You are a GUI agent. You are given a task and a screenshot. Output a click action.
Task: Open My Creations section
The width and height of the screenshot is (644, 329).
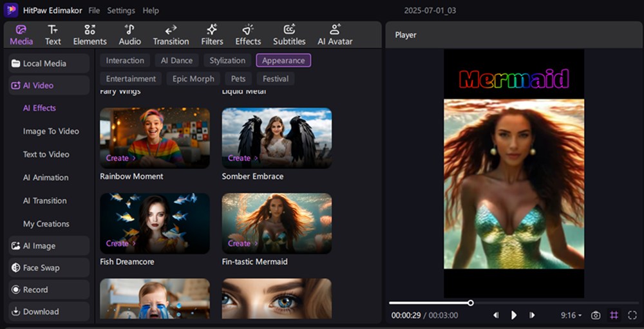[46, 224]
